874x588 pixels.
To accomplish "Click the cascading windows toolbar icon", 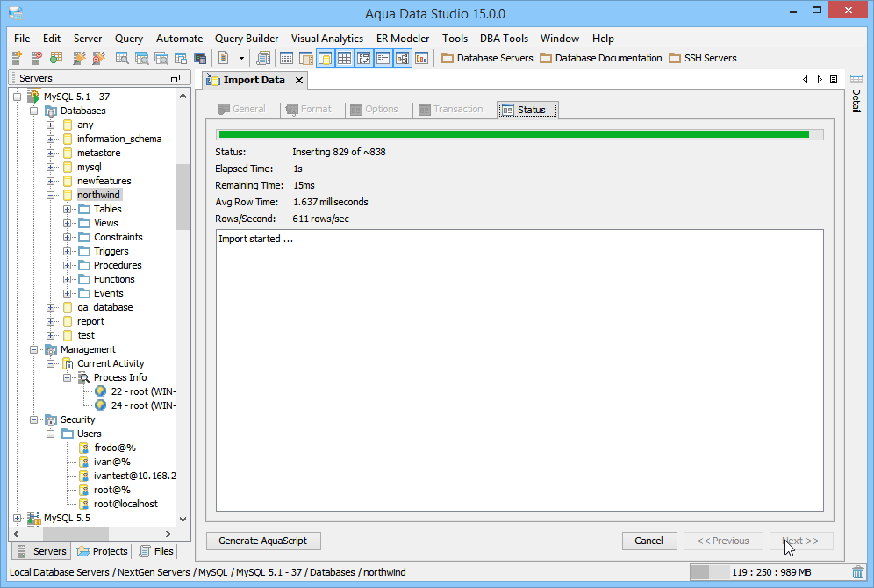I will pyautogui.click(x=181, y=57).
